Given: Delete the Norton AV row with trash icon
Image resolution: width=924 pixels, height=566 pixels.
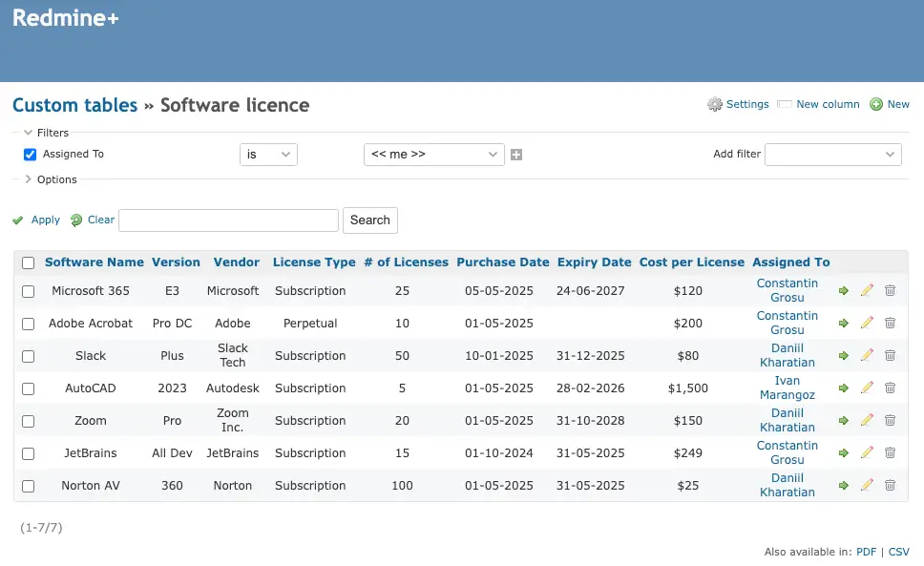Looking at the screenshot, I should [x=890, y=485].
